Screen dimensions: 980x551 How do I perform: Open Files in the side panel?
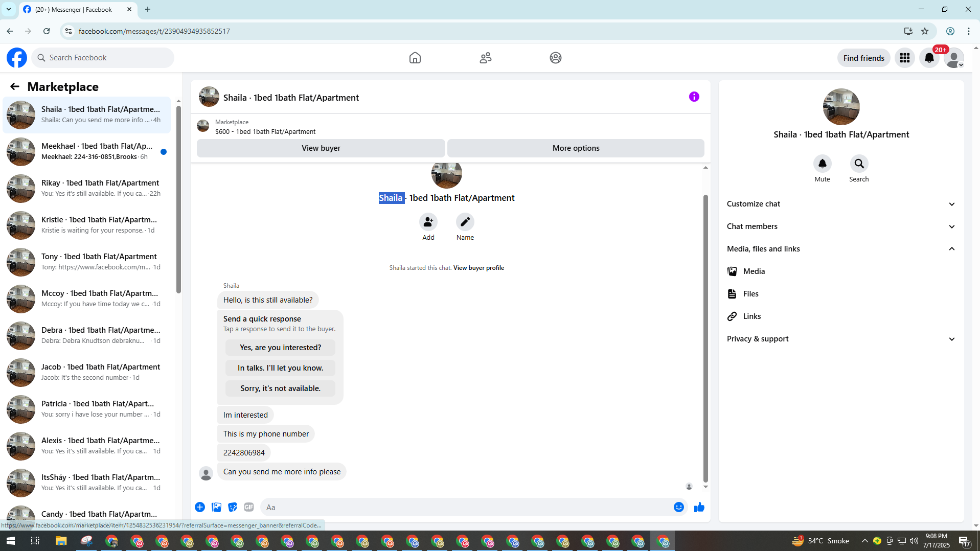(x=841, y=294)
